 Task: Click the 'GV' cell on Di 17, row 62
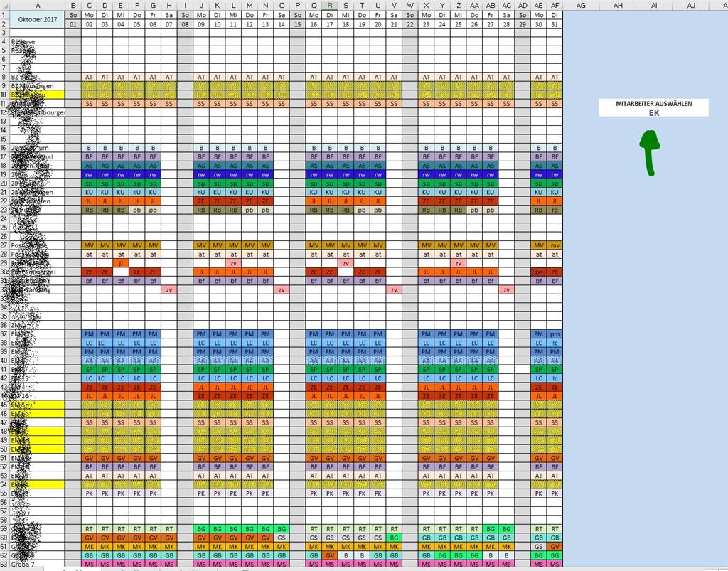click(x=330, y=555)
